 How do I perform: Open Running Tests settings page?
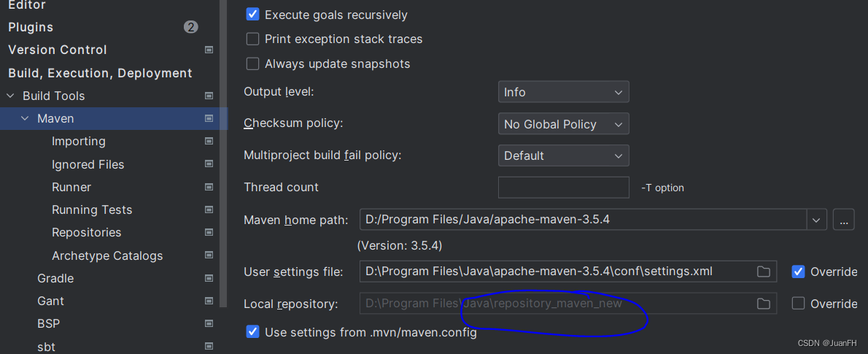tap(92, 210)
